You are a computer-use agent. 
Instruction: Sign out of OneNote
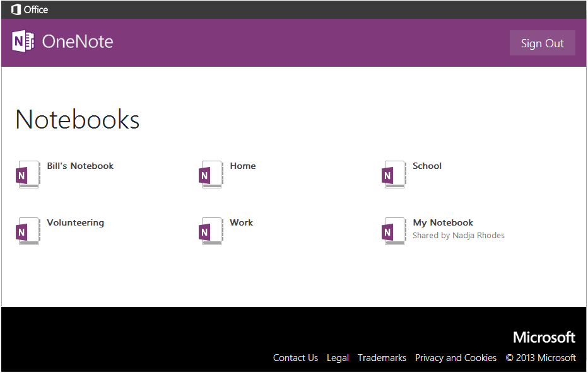[542, 43]
